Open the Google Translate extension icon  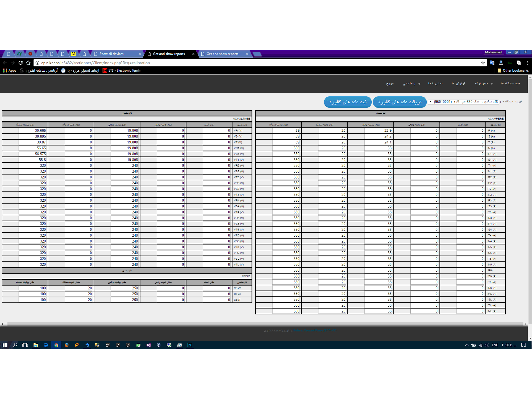(492, 63)
